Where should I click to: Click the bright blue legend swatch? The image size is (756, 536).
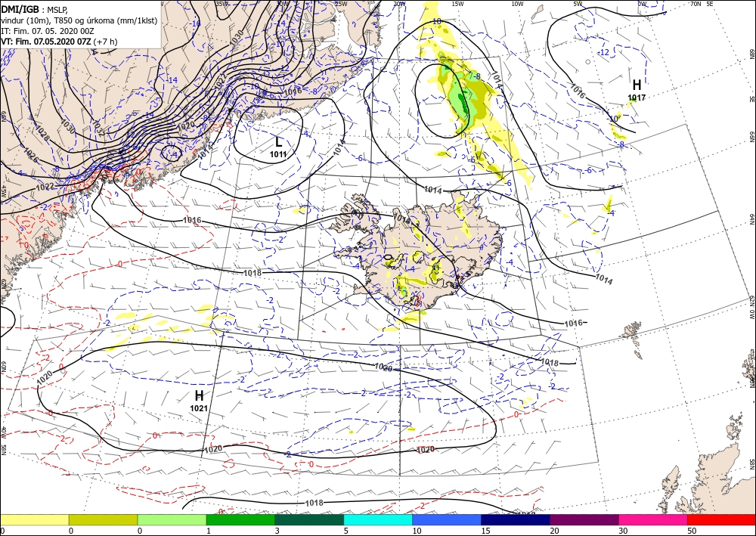click(x=447, y=519)
